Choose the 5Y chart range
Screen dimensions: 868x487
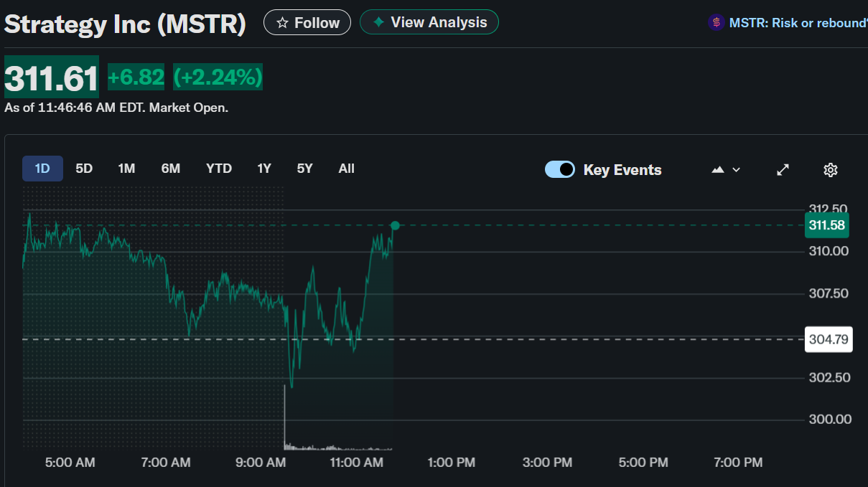pyautogui.click(x=305, y=169)
